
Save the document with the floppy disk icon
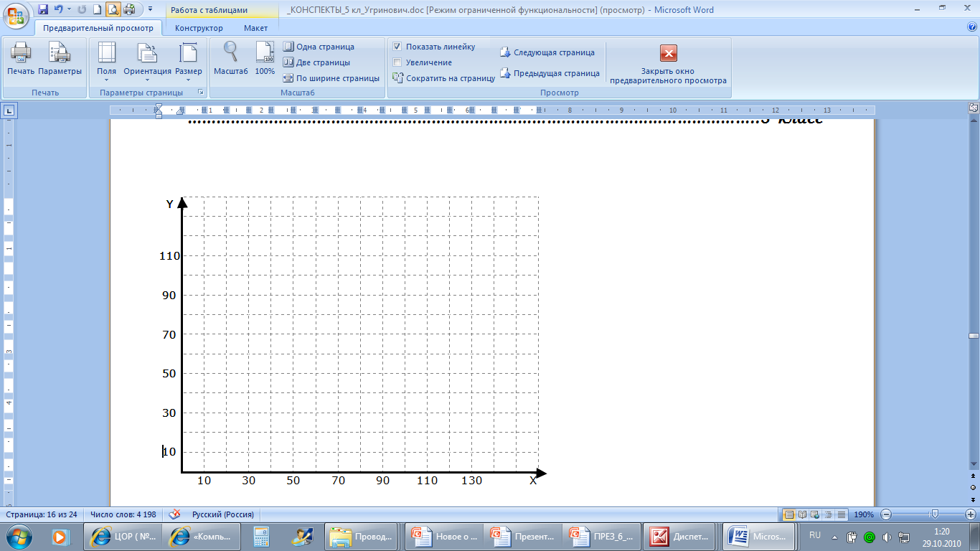pyautogui.click(x=43, y=9)
